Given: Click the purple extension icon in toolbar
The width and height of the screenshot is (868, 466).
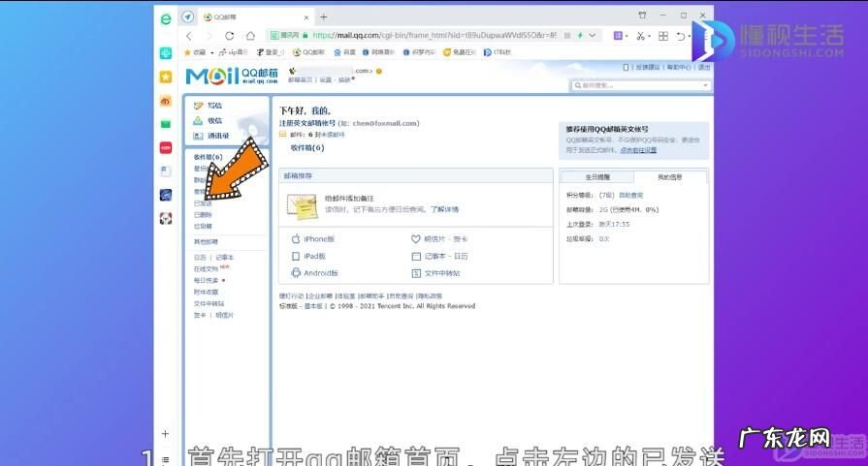Looking at the screenshot, I should (x=618, y=36).
